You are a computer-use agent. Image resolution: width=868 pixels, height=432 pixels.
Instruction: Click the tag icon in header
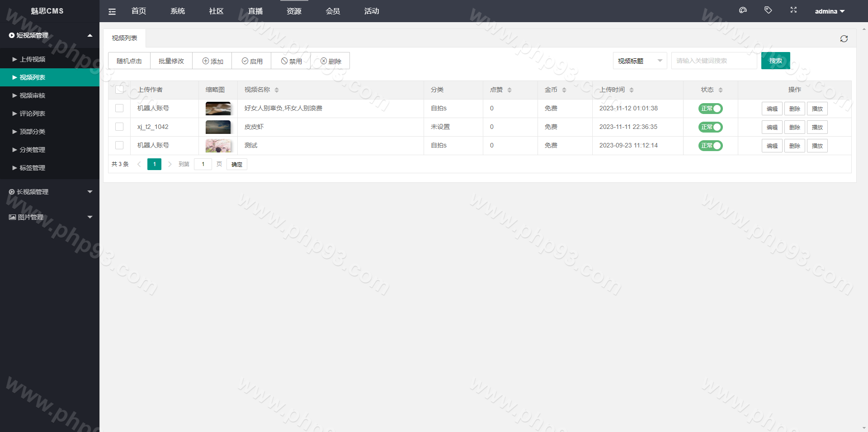tap(768, 10)
